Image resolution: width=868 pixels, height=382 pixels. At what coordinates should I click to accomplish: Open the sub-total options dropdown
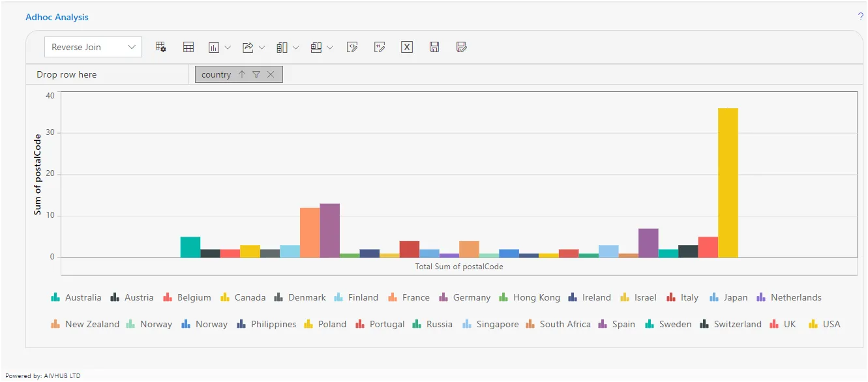tap(288, 47)
